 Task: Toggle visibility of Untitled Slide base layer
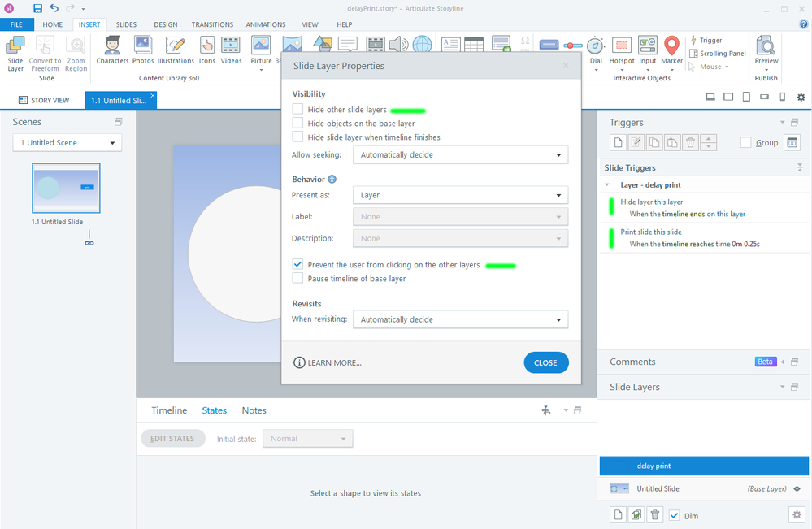pos(797,489)
